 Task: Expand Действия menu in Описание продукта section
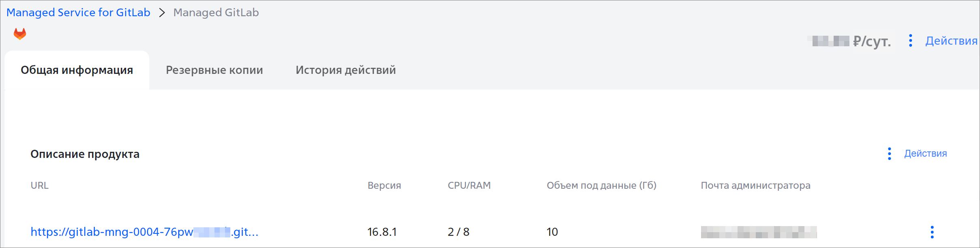925,154
